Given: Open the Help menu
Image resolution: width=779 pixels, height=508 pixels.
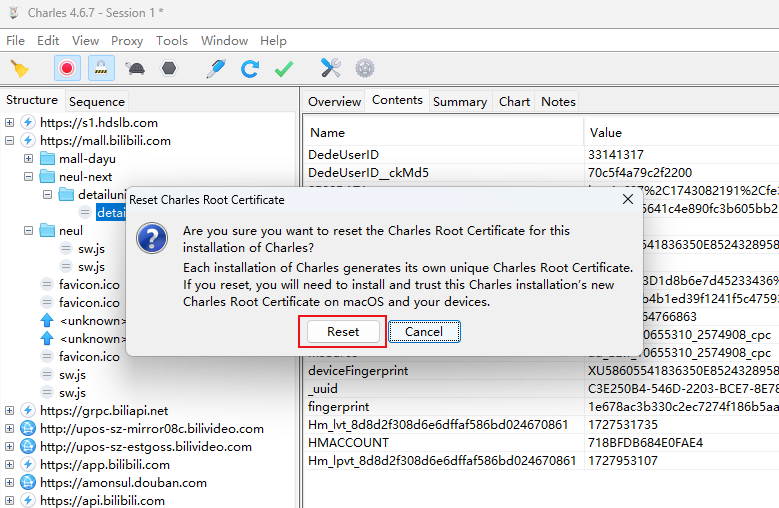Looking at the screenshot, I should 273,41.
